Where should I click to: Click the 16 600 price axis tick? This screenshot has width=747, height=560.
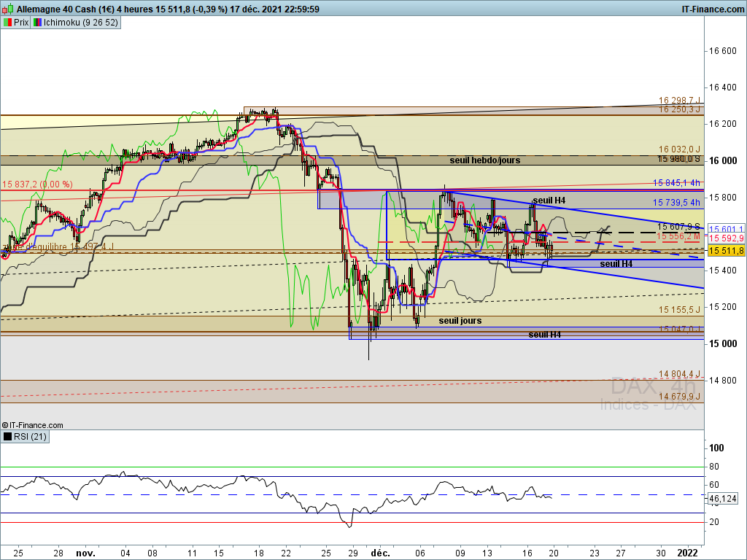[x=722, y=51]
